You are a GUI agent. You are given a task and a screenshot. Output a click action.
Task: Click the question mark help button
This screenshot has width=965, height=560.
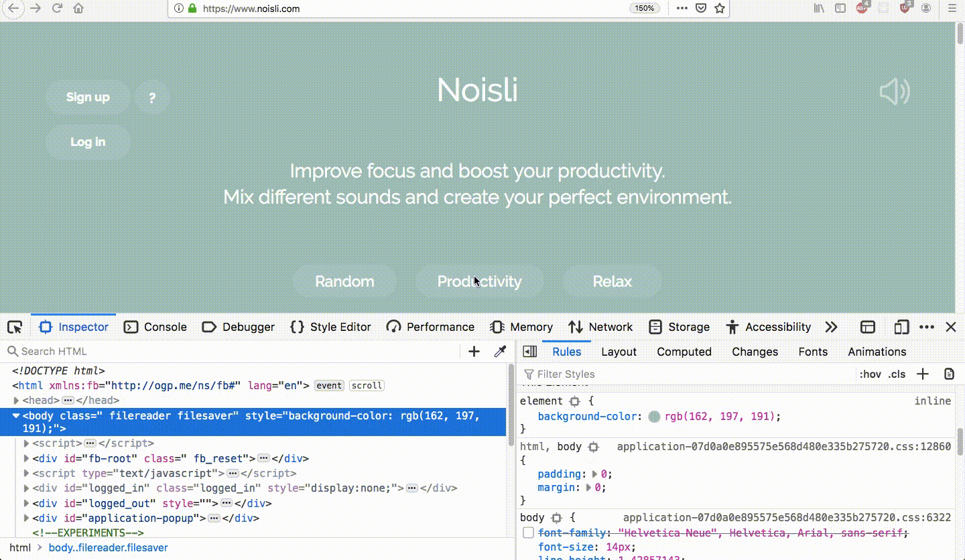tap(152, 98)
